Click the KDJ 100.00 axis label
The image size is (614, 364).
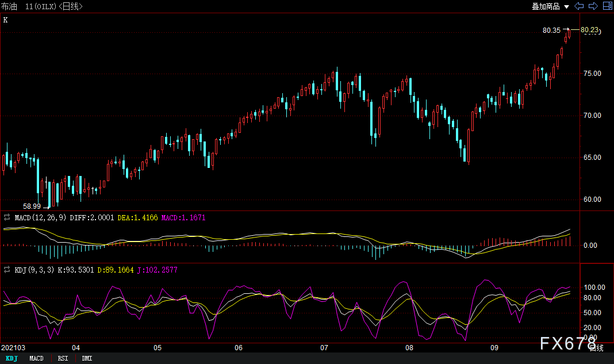[594, 288]
